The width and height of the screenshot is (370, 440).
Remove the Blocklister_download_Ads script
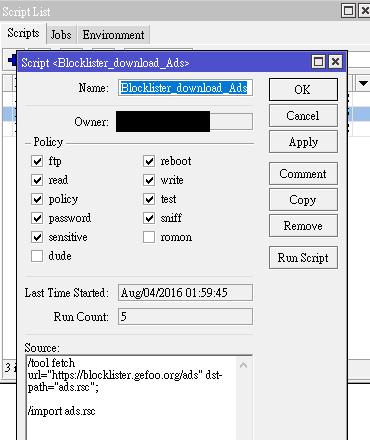pyautogui.click(x=303, y=226)
